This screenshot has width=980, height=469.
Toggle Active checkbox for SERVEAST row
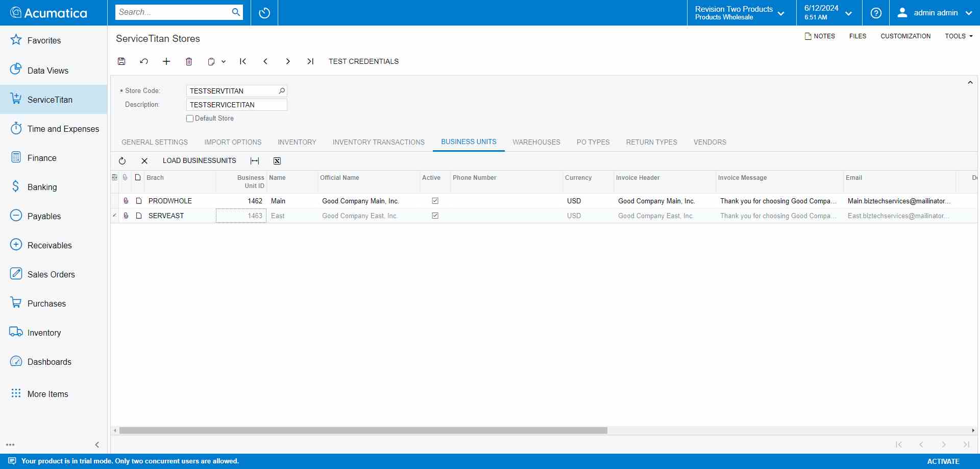tap(435, 216)
